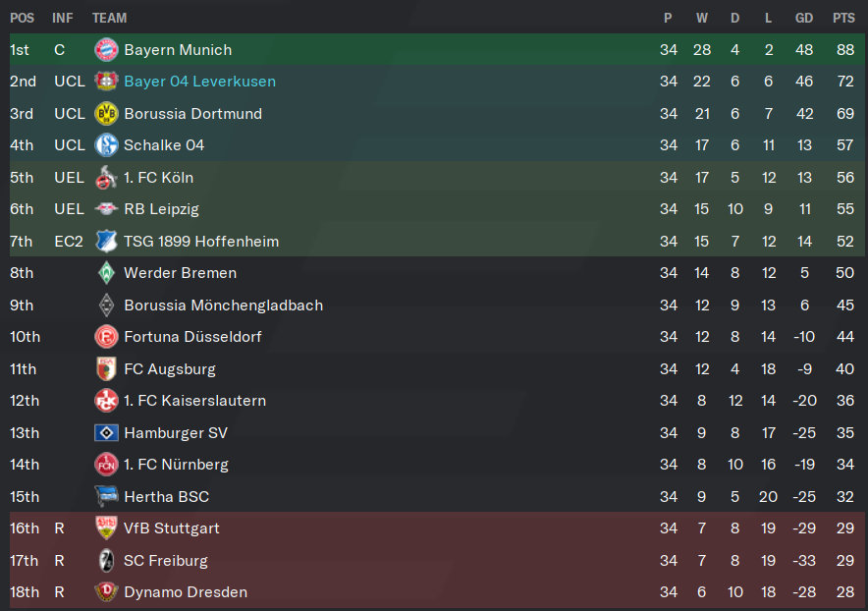The height and width of the screenshot is (611, 868).
Task: Sort by the TEAM column header
Action: tap(110, 19)
